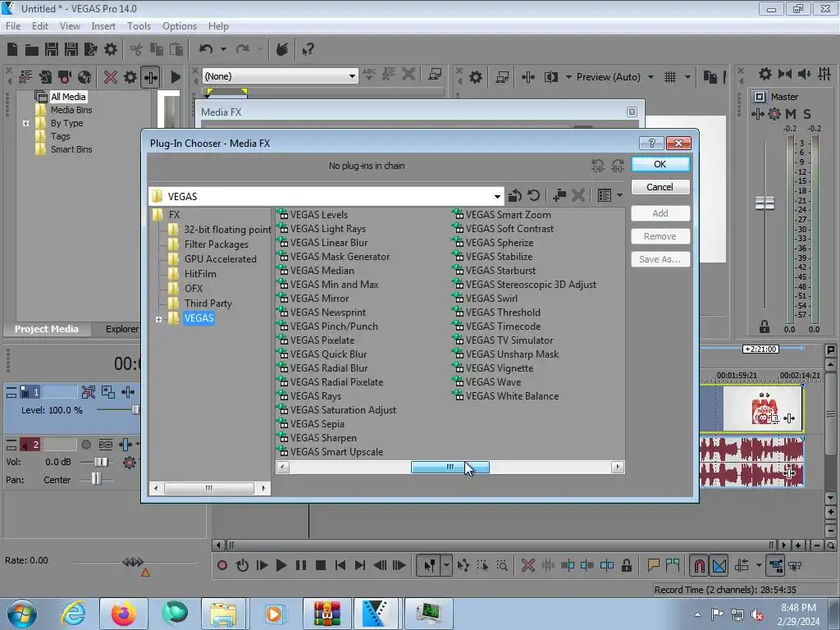Select the Project Media tab
Screen dimensions: 840x630
(46, 329)
